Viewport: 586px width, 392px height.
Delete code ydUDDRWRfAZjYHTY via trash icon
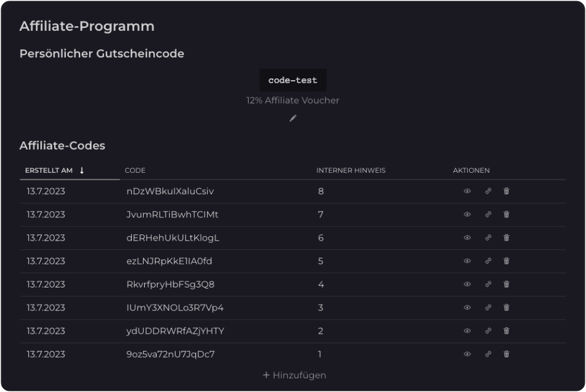click(506, 331)
